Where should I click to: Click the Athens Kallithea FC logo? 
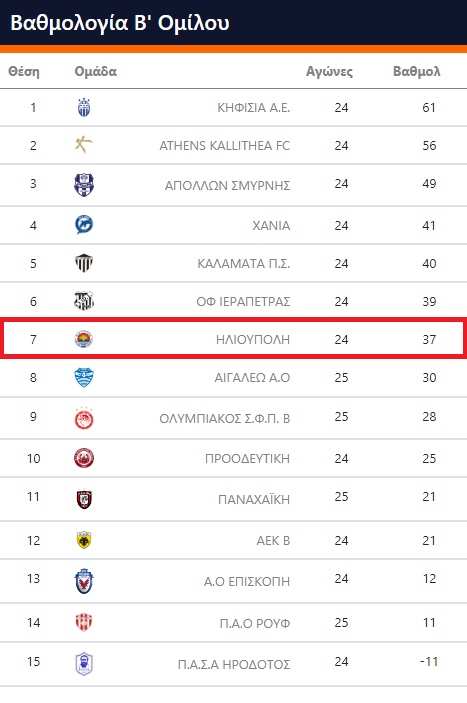84,145
